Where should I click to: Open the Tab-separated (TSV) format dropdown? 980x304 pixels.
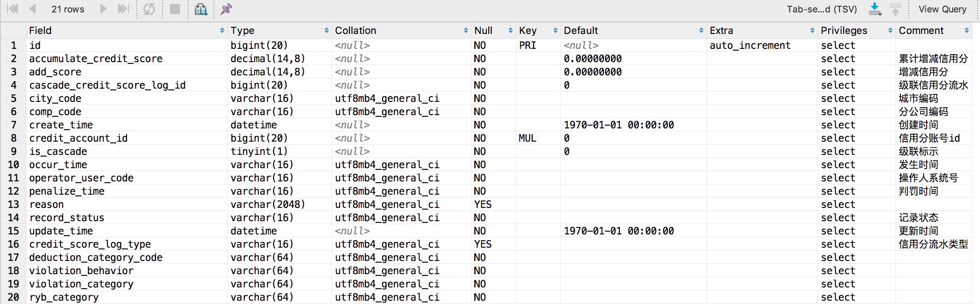[x=821, y=9]
